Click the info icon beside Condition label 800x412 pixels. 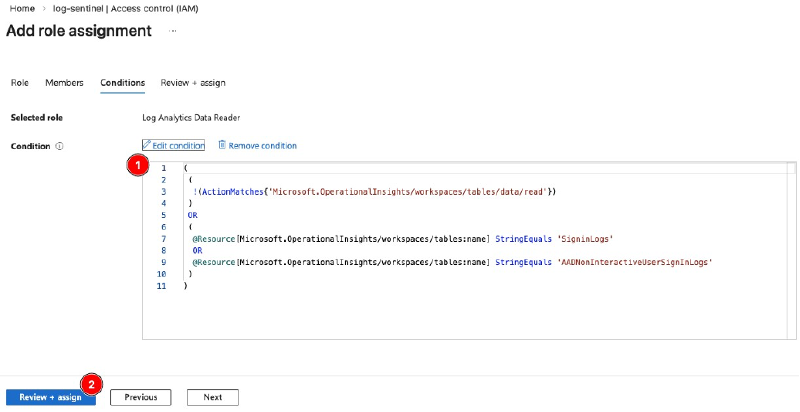pos(59,146)
